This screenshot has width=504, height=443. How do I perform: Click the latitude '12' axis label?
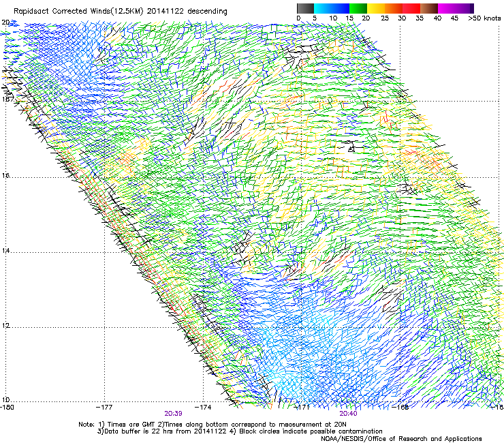point(5,326)
